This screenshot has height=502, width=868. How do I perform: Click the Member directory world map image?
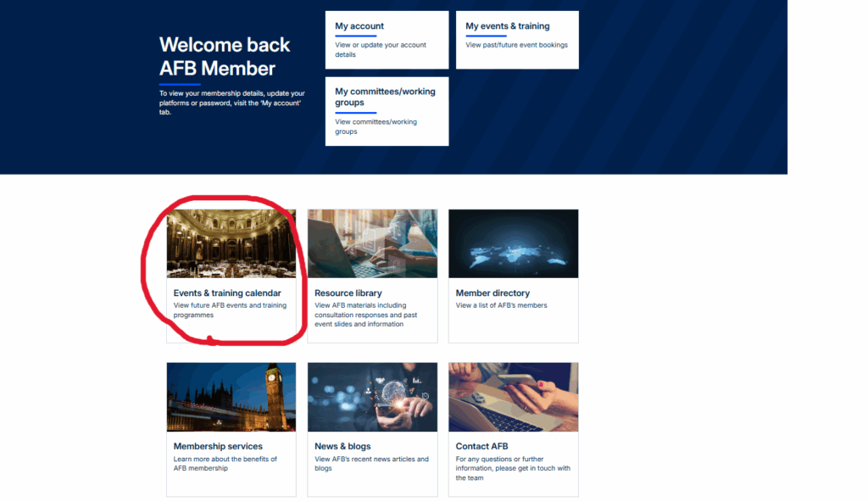point(513,243)
